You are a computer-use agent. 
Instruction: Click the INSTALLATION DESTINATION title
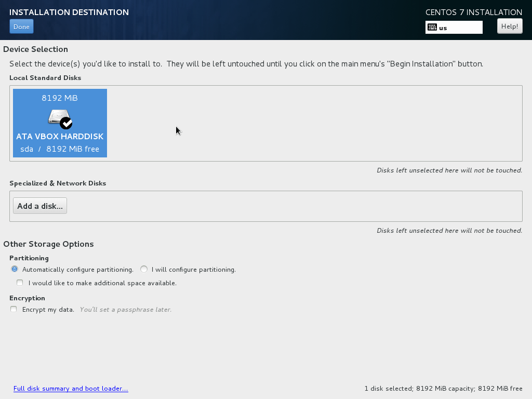69,12
